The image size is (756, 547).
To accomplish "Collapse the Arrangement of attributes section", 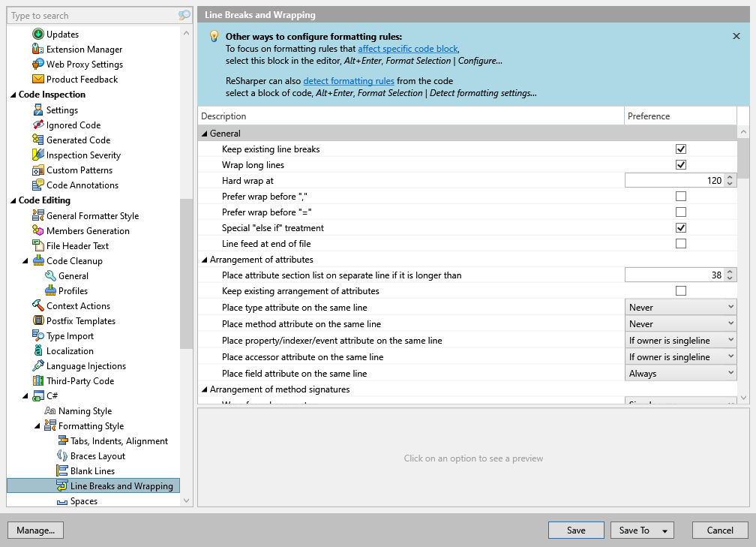I will [204, 260].
